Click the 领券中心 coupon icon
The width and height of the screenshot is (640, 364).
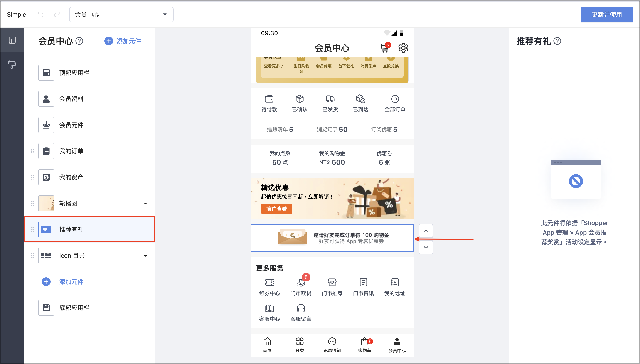coord(270,283)
